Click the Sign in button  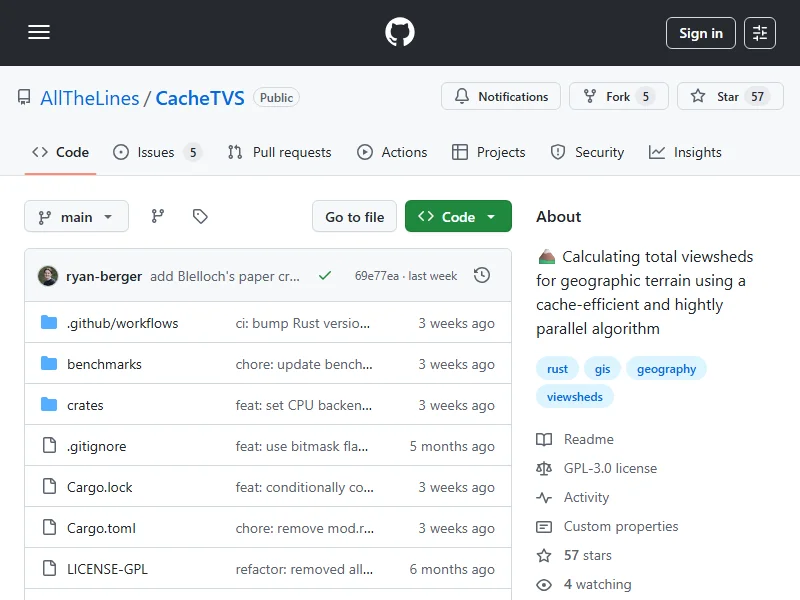pyautogui.click(x=700, y=33)
